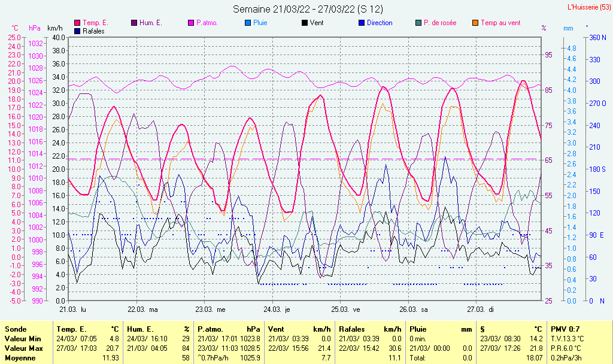The width and height of the screenshot is (613, 364).
Task: Select the minimum pressure value "1023.8"
Action: [x=250, y=339]
